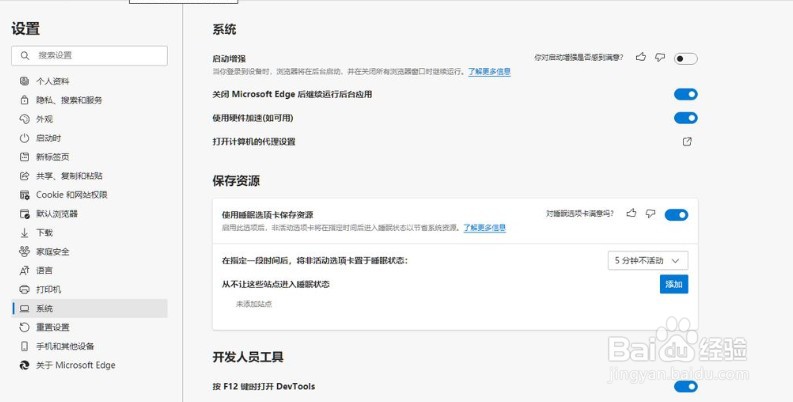793x402 pixels.
Task: Select 家庭安全 in sidebar
Action: click(x=90, y=251)
